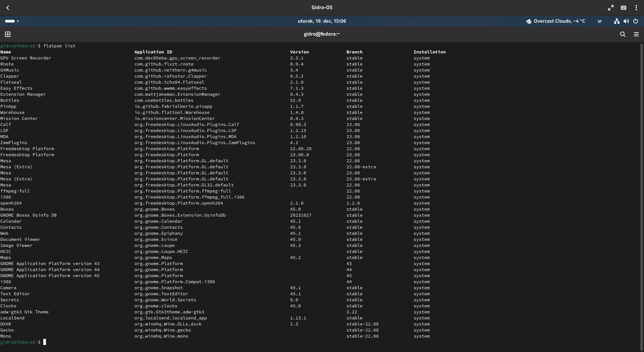The height and width of the screenshot is (352, 644).
Task: Open the 'sr' keyboard layout selector
Action: (x=600, y=21)
